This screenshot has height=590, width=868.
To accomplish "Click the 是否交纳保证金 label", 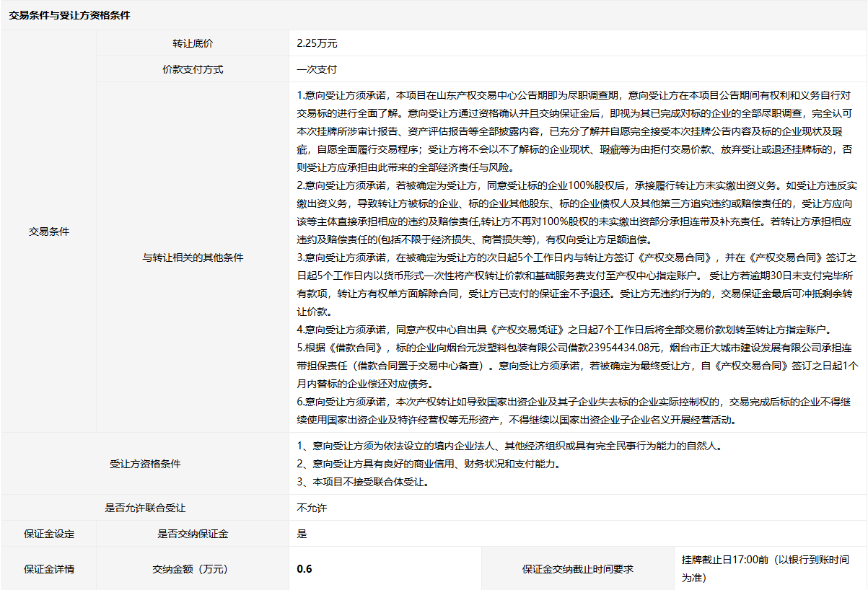I will click(x=193, y=534).
